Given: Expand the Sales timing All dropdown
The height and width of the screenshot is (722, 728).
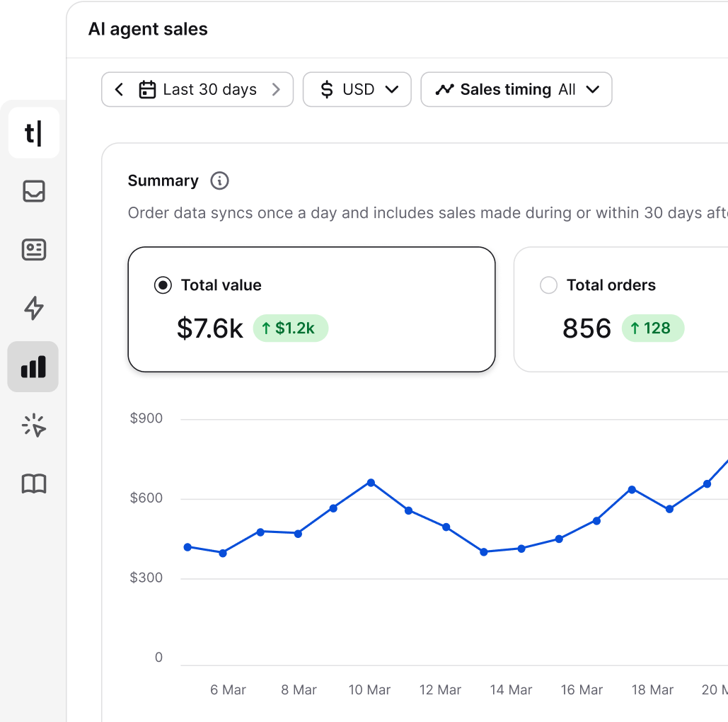Looking at the screenshot, I should coord(516,89).
